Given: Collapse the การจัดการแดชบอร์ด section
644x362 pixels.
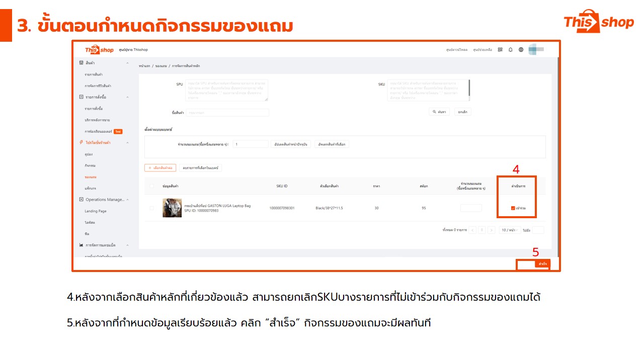Looking at the screenshot, I should pyautogui.click(x=127, y=245).
